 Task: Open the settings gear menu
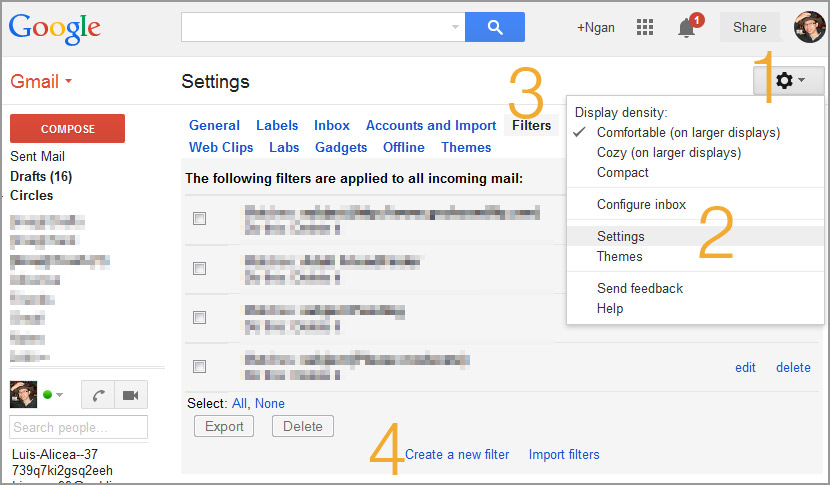tap(789, 80)
